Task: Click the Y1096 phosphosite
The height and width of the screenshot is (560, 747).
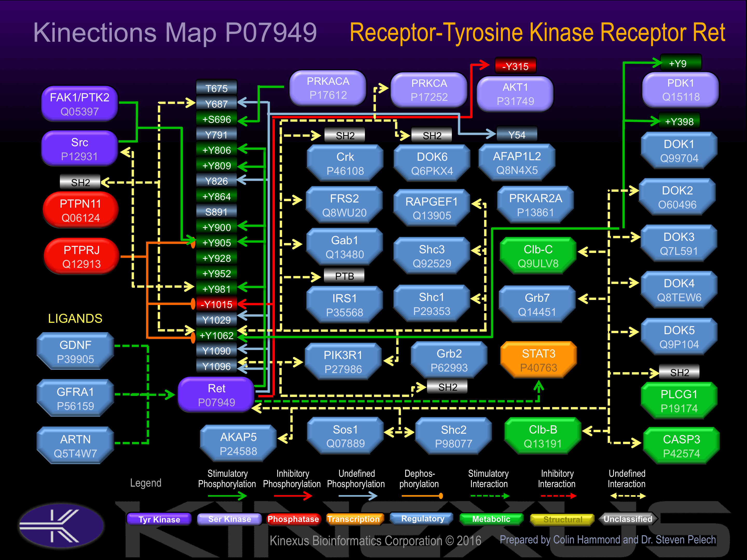Action: [217, 366]
